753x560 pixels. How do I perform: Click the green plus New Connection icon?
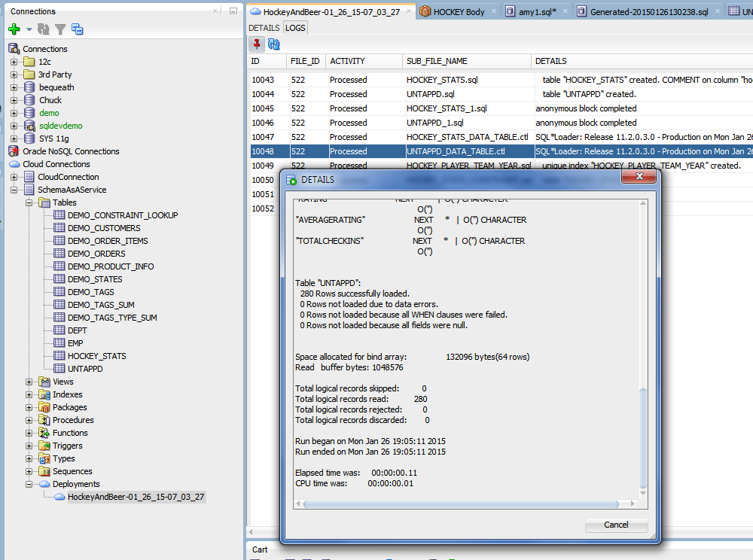point(14,29)
